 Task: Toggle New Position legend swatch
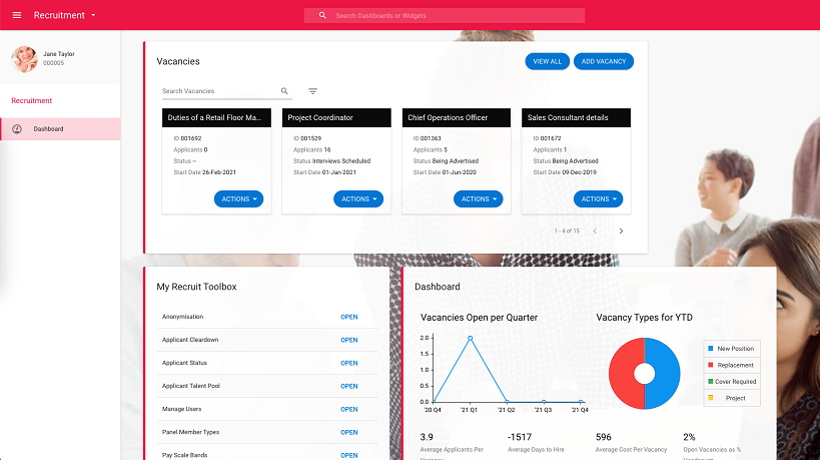(x=710, y=348)
